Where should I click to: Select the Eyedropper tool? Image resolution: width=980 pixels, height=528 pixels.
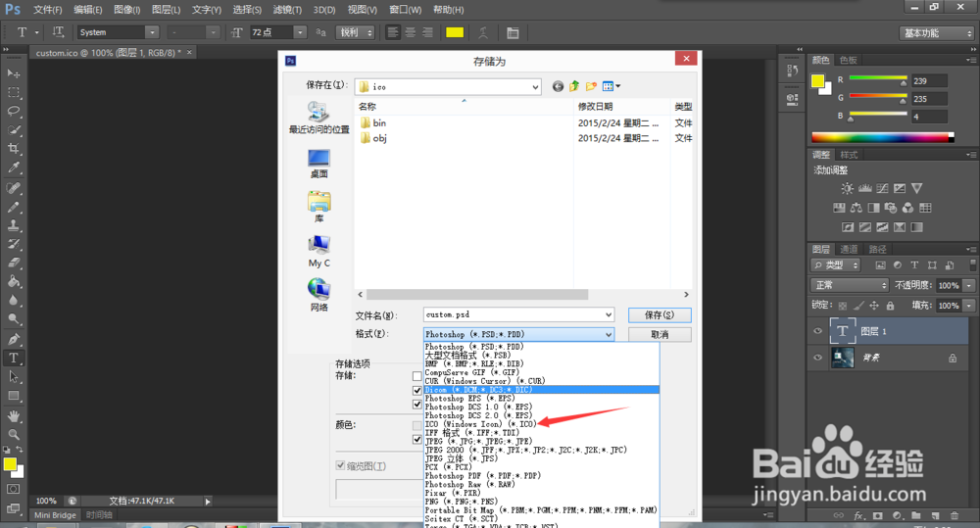pyautogui.click(x=14, y=168)
